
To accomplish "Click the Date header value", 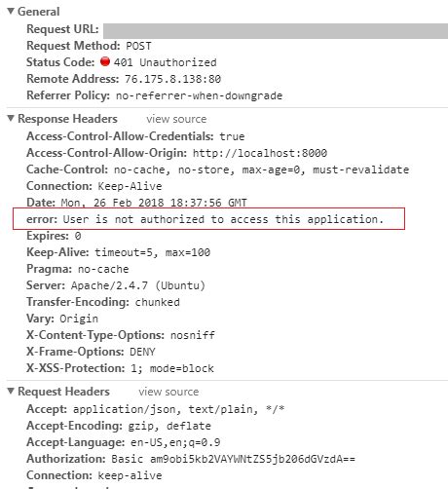I will [154, 203].
